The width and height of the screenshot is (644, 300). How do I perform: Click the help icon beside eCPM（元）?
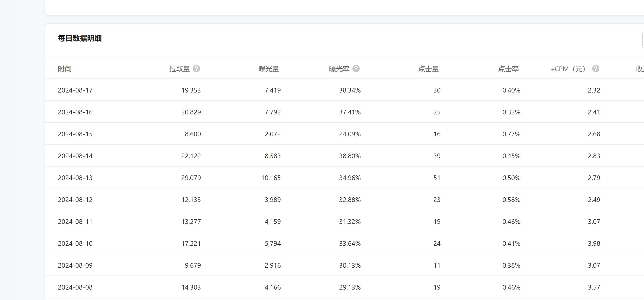[595, 69]
